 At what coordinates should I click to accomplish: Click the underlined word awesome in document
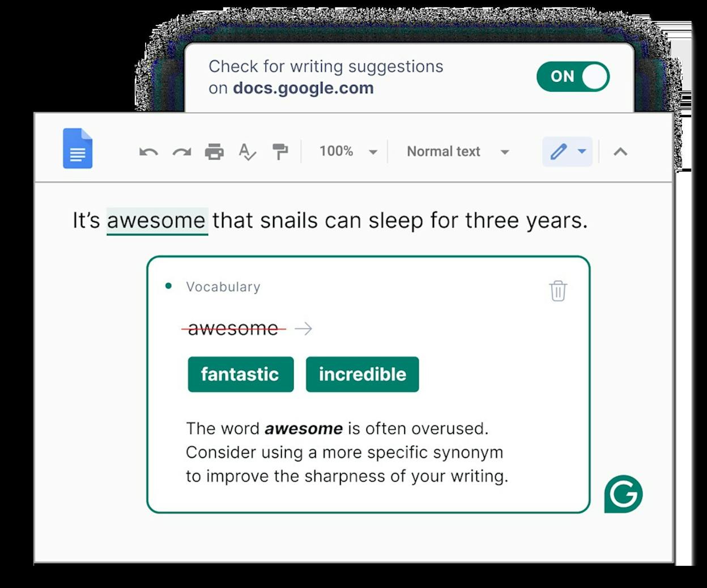pyautogui.click(x=157, y=220)
